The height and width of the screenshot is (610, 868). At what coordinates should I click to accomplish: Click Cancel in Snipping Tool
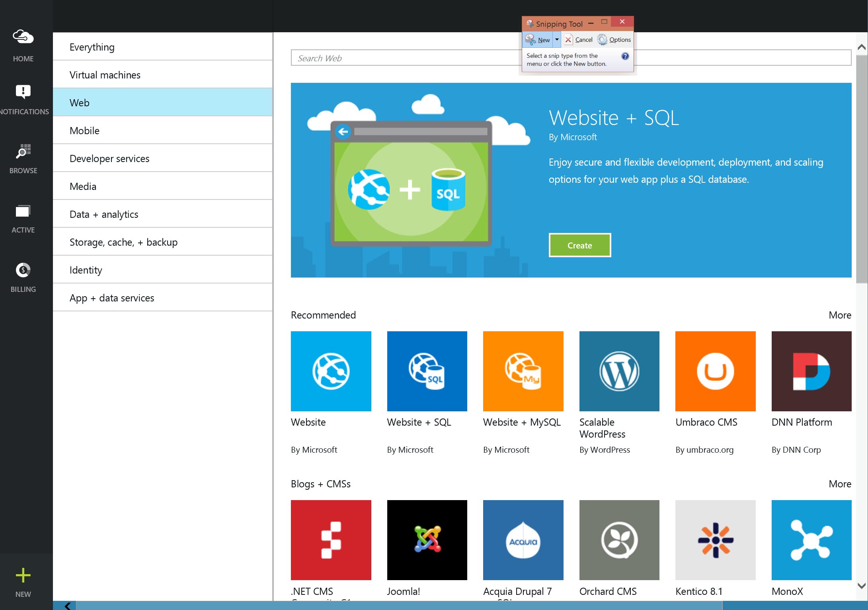click(x=579, y=39)
